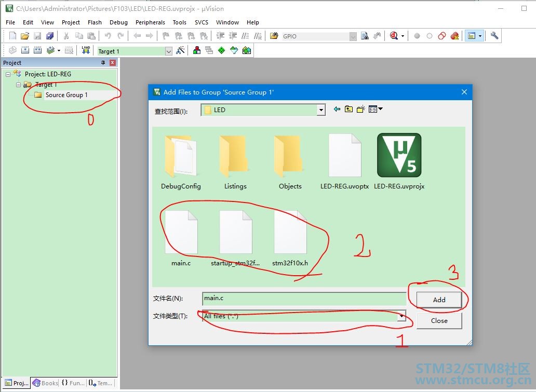
Task: Open the Target 1 dropdown
Action: tap(168, 51)
